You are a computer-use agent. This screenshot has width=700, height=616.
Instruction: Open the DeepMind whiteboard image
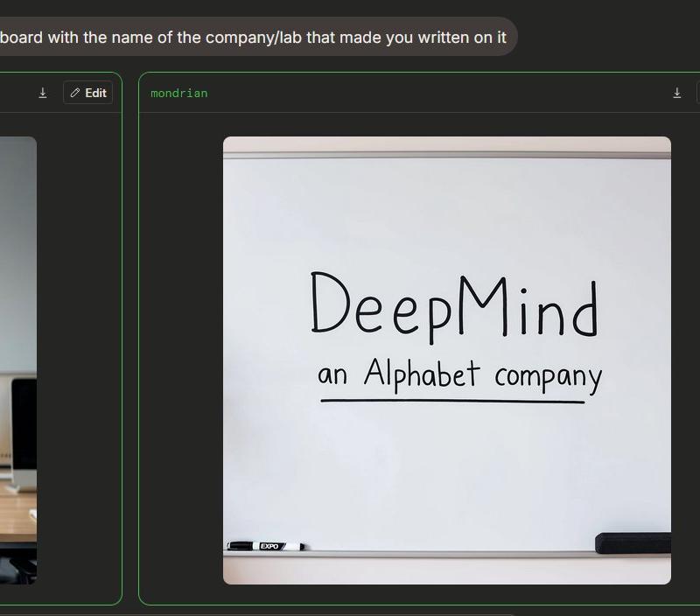(447, 360)
